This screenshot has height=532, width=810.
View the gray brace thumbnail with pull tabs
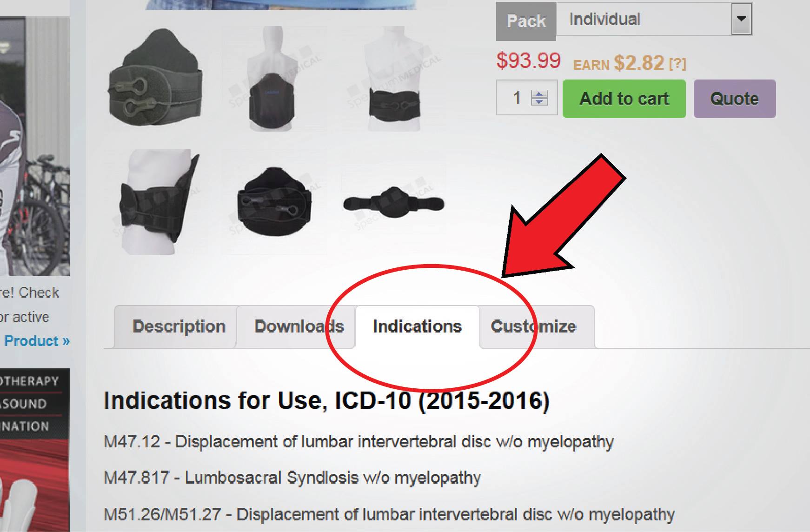pyautogui.click(x=156, y=78)
